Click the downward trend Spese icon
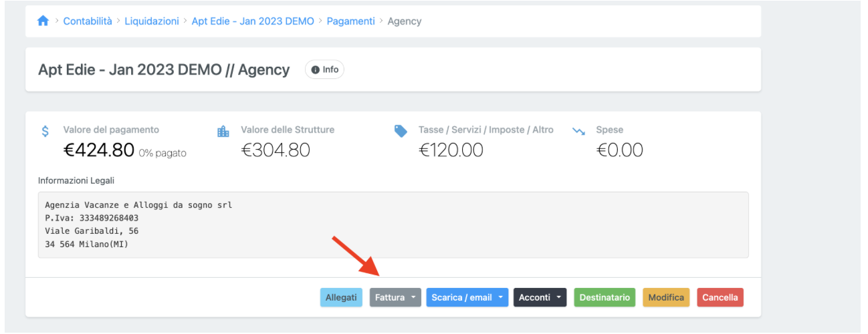The image size is (868, 334). tap(578, 131)
